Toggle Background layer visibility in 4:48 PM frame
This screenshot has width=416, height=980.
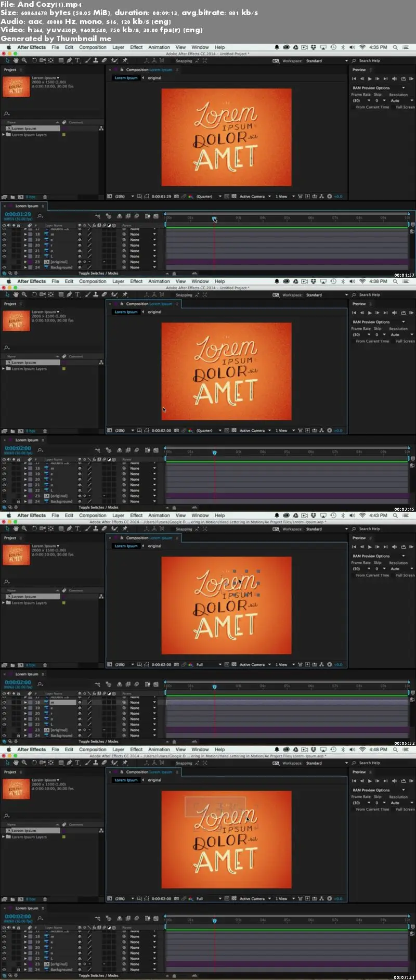pyautogui.click(x=4, y=970)
